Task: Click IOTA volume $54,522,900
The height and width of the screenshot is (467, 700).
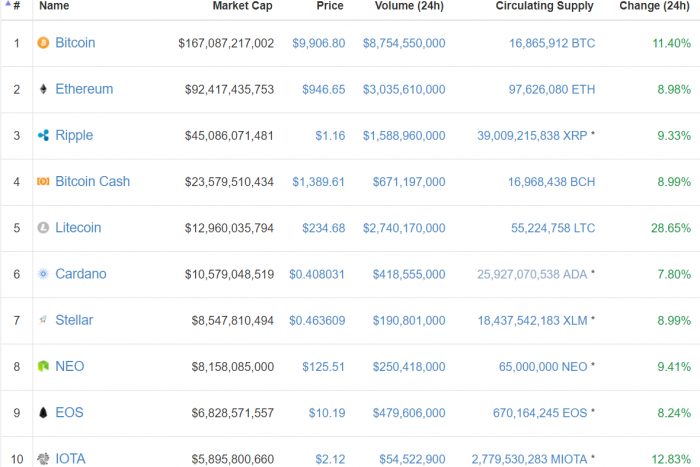Action: (412, 459)
